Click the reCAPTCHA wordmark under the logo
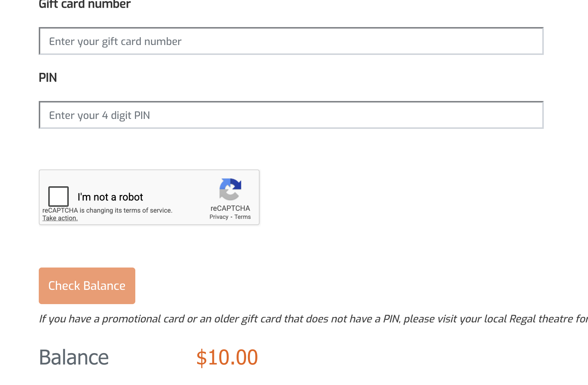The image size is (588, 385). [x=230, y=208]
